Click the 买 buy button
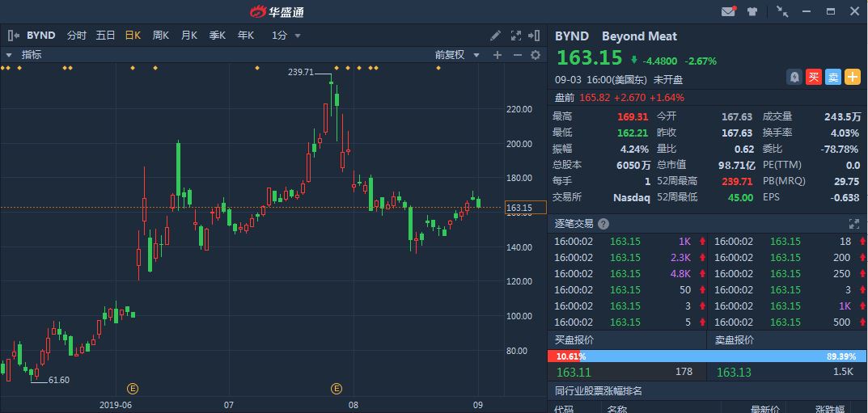This screenshot has height=413, width=868. tap(813, 77)
